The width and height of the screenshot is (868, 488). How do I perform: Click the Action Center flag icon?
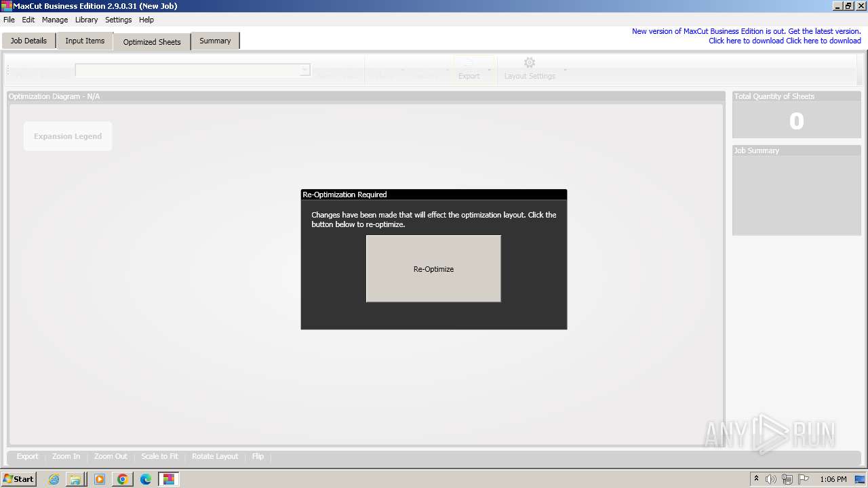[x=804, y=479]
